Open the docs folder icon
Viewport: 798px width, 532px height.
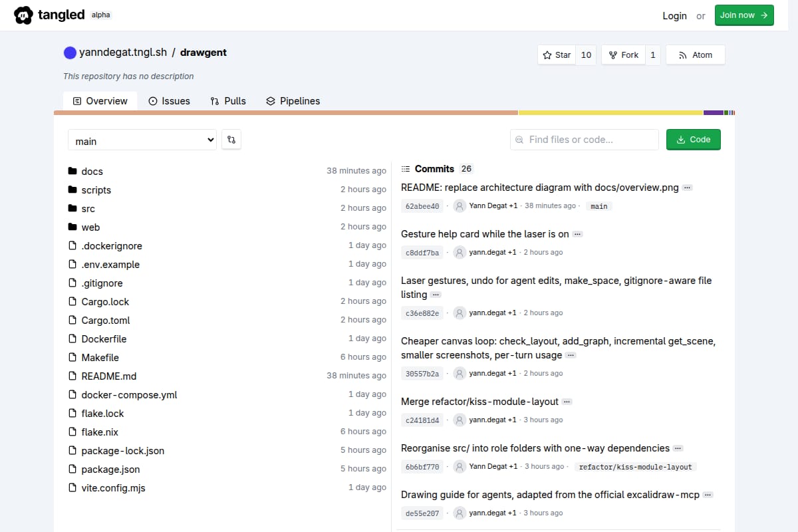73,171
